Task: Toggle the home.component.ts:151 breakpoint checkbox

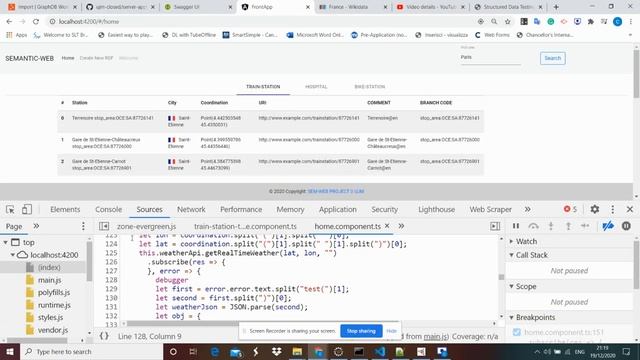Action: point(517,332)
